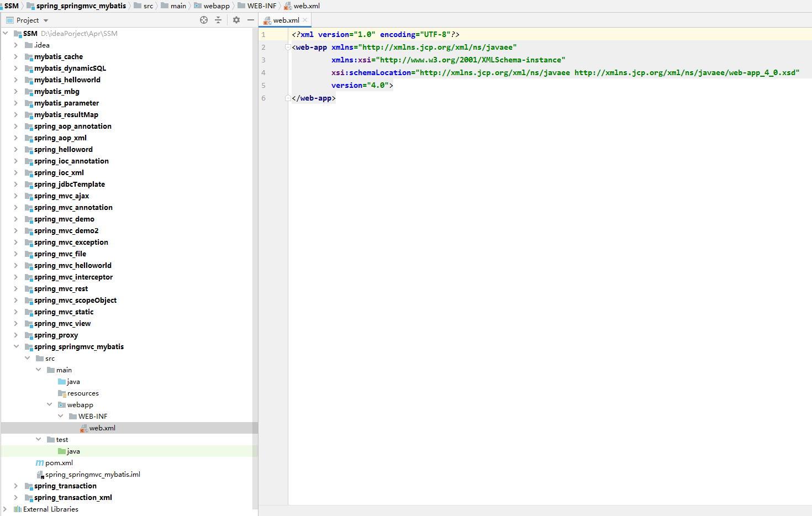The width and height of the screenshot is (812, 516).
Task: Hide the Project tool window
Action: [251, 20]
